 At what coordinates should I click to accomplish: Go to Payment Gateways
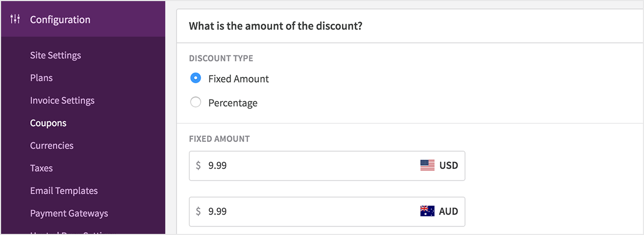69,213
